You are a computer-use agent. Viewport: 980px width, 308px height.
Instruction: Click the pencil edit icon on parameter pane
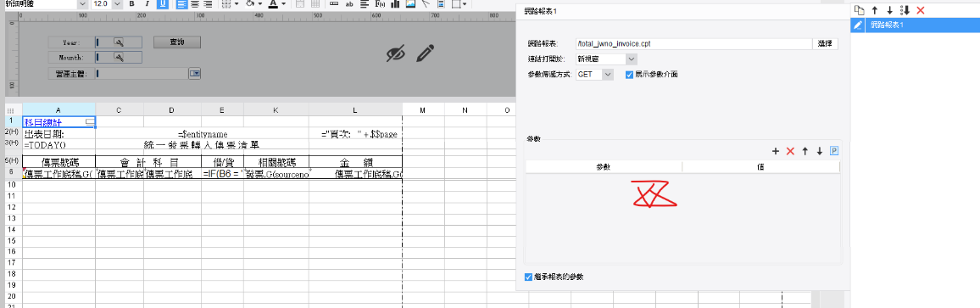426,53
